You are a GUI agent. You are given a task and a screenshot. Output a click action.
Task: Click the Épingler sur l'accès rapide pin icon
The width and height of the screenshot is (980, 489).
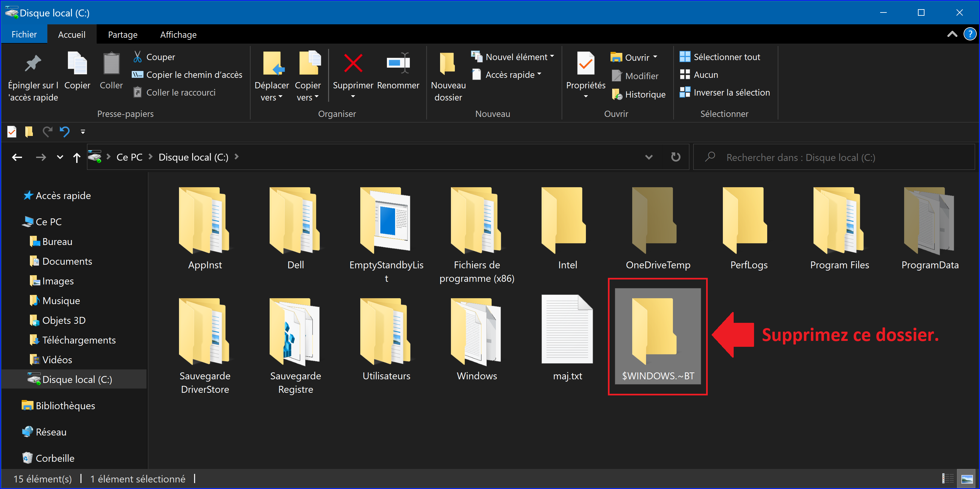(x=33, y=63)
